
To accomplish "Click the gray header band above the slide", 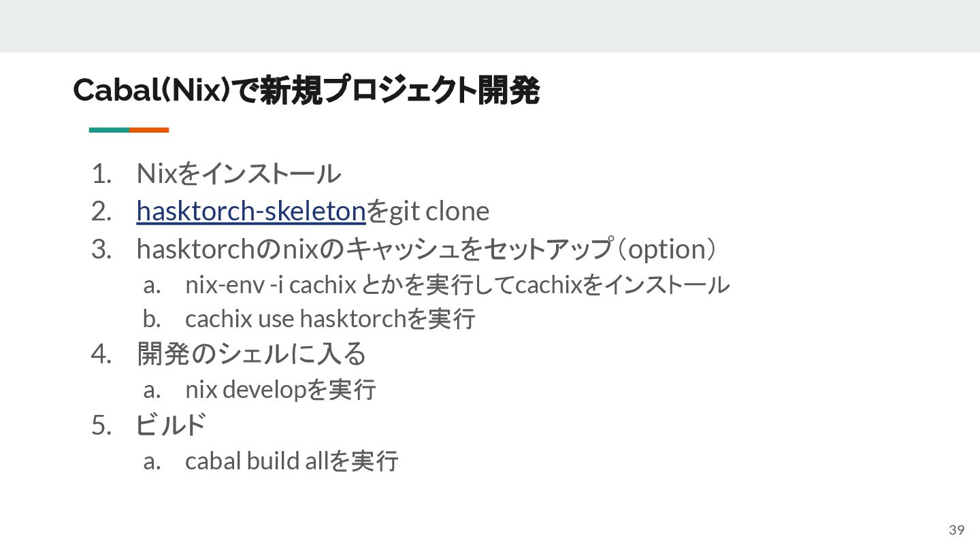I will coord(490,26).
